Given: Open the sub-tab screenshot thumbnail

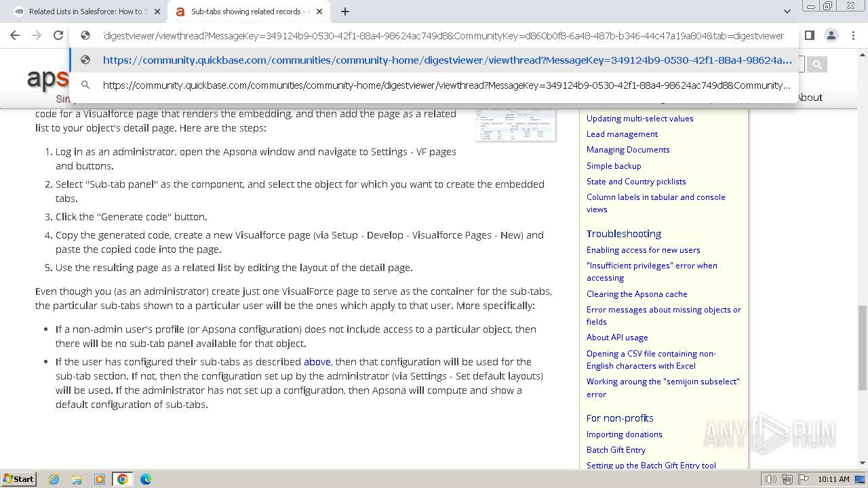Looking at the screenshot, I should click(x=516, y=125).
